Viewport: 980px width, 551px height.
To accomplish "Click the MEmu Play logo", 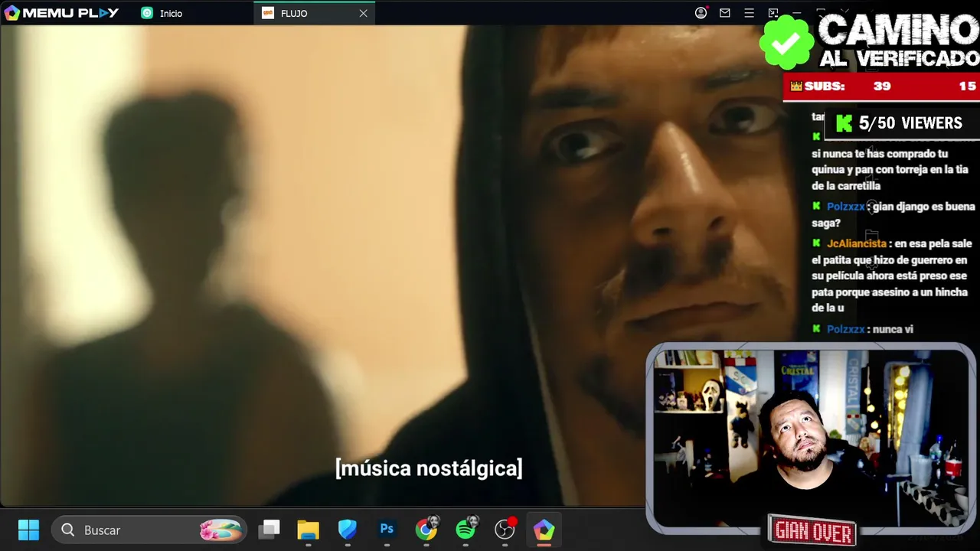I will pyautogui.click(x=61, y=13).
